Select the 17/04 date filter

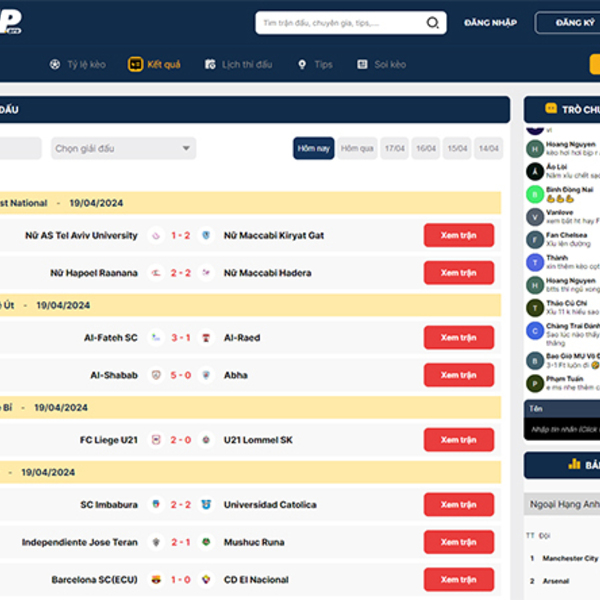click(394, 148)
